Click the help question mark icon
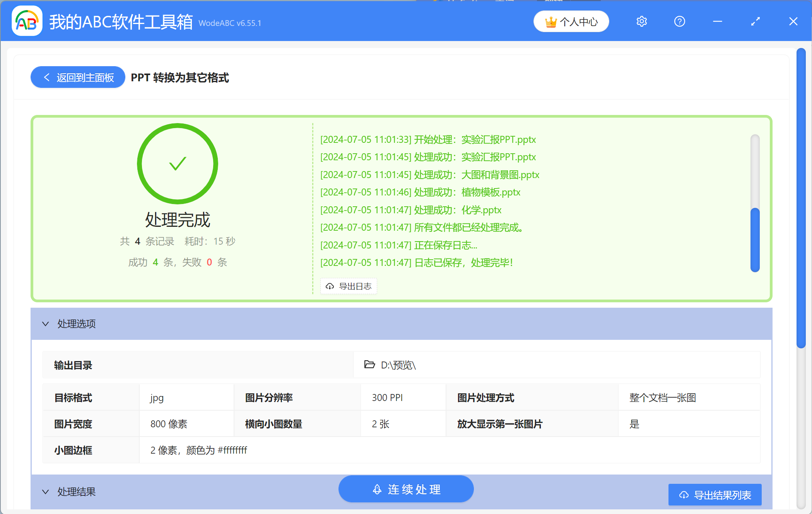The height and width of the screenshot is (514, 812). pyautogui.click(x=679, y=21)
